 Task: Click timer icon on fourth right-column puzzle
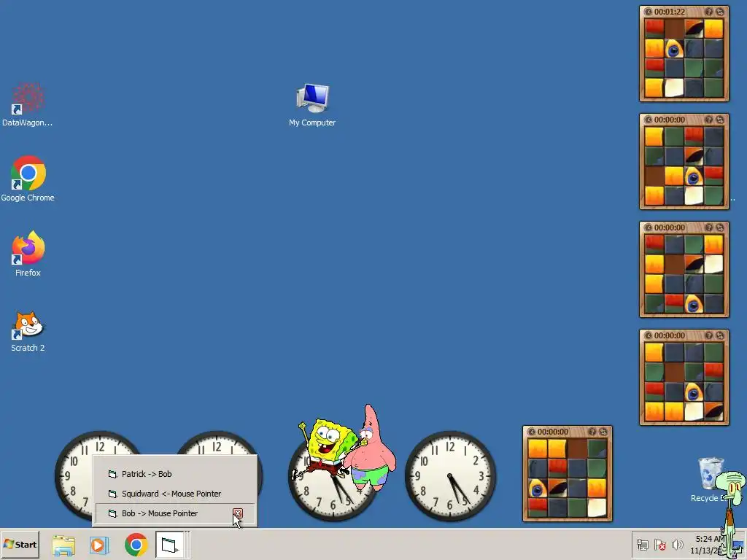[649, 335]
